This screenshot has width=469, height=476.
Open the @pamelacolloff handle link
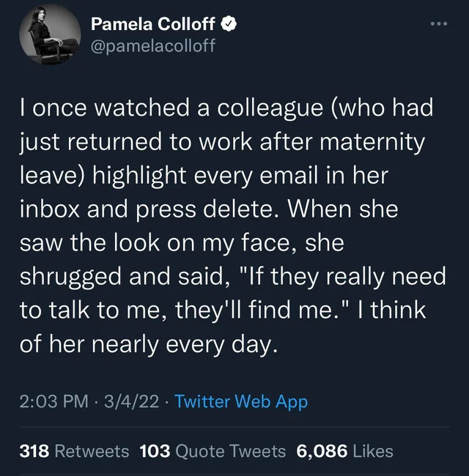pos(152,46)
